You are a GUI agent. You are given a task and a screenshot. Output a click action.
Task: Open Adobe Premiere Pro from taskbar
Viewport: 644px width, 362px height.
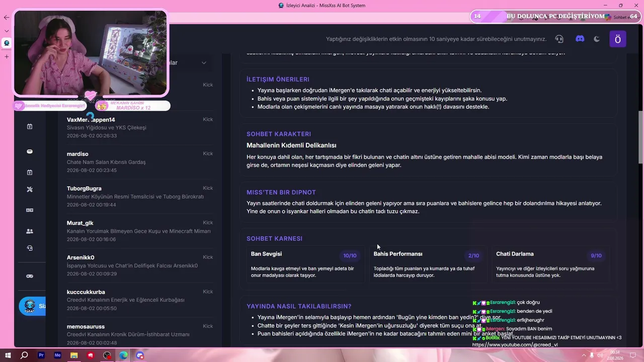[x=41, y=355]
